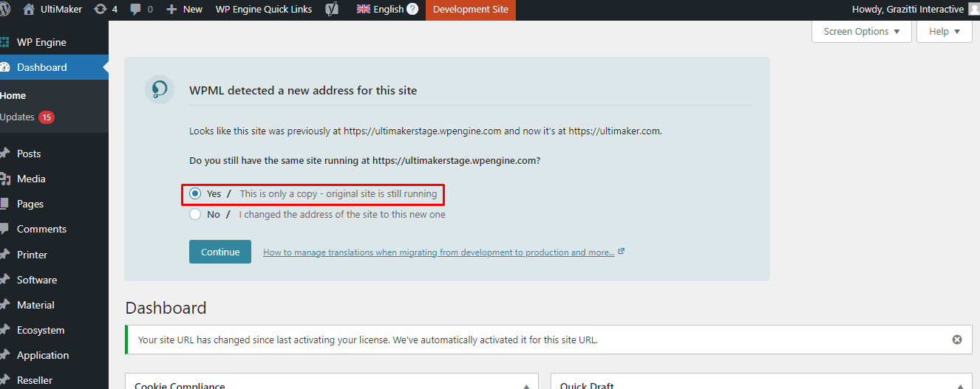Open the Yoast SEO icon

coord(333,10)
